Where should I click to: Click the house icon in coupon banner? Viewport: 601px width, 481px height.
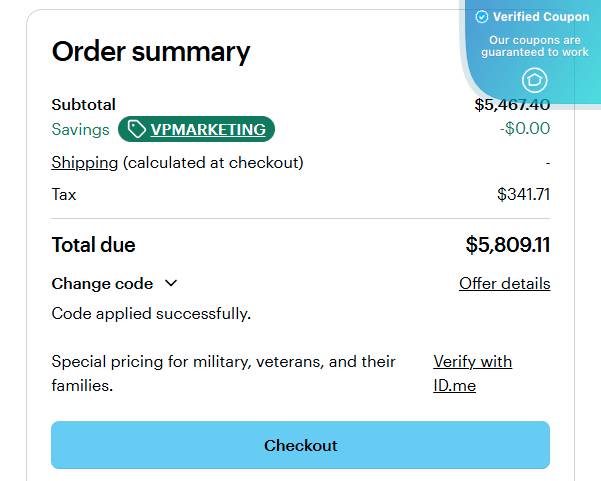[x=535, y=80]
